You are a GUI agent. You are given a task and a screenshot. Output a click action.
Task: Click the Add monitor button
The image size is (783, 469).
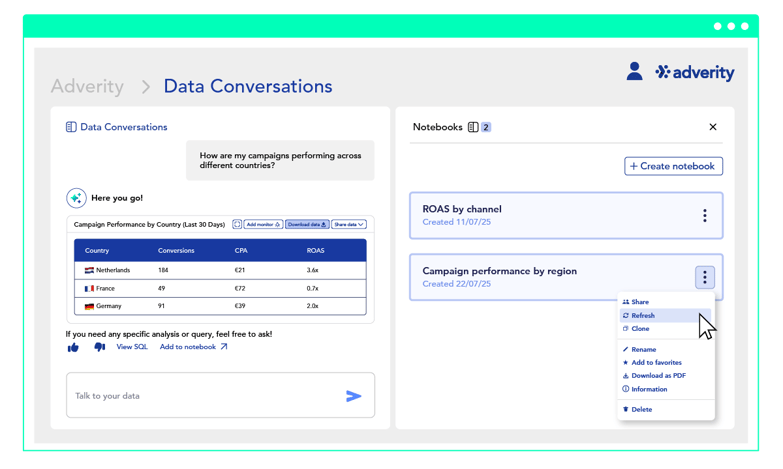pos(264,225)
